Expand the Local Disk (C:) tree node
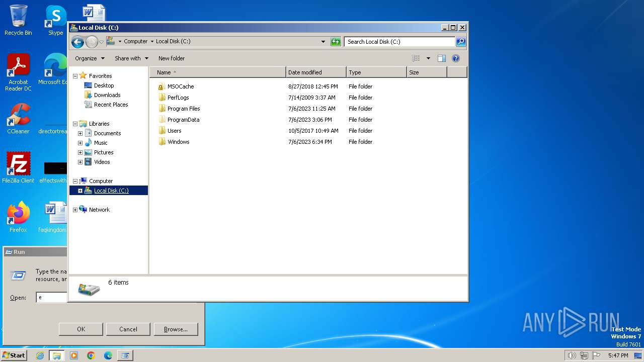Viewport: 644px width, 362px height. pyautogui.click(x=80, y=191)
